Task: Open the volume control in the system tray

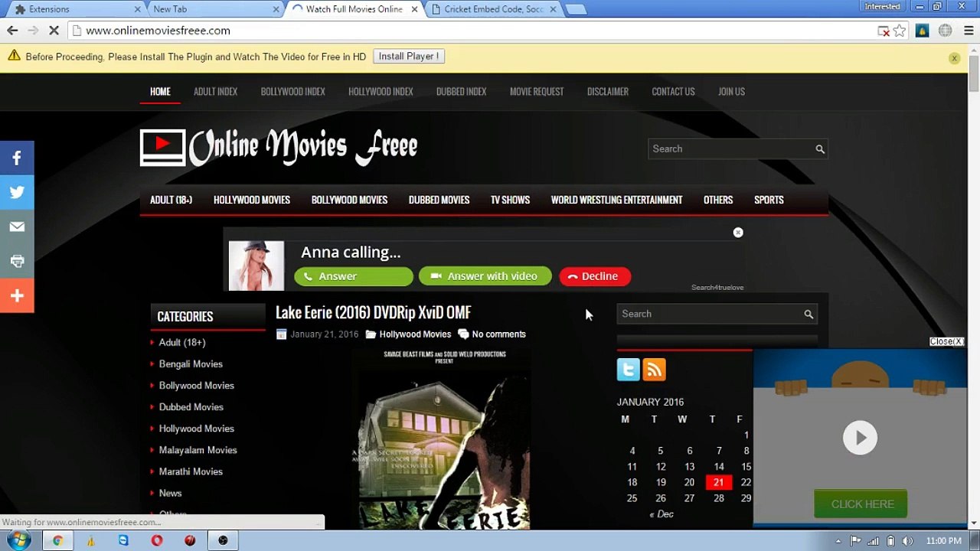Action: tap(907, 541)
